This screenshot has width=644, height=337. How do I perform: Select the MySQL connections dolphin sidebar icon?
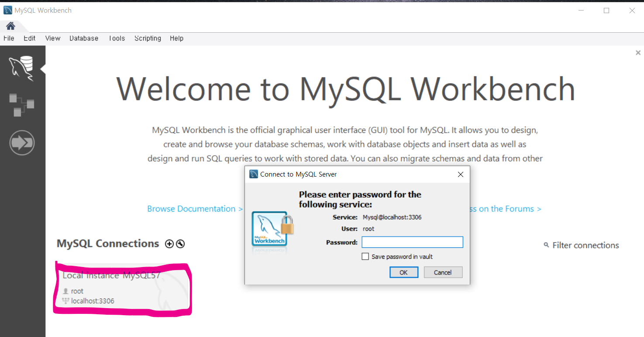pyautogui.click(x=22, y=69)
